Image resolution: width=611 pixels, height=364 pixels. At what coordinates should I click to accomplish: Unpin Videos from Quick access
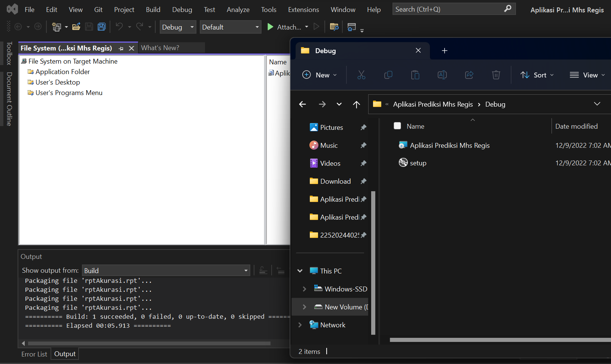(363, 163)
